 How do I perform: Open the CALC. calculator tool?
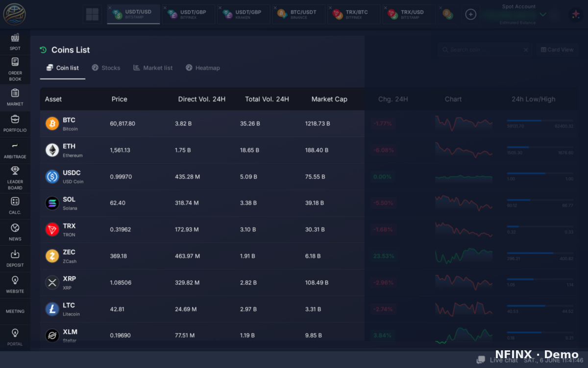pyautogui.click(x=15, y=206)
